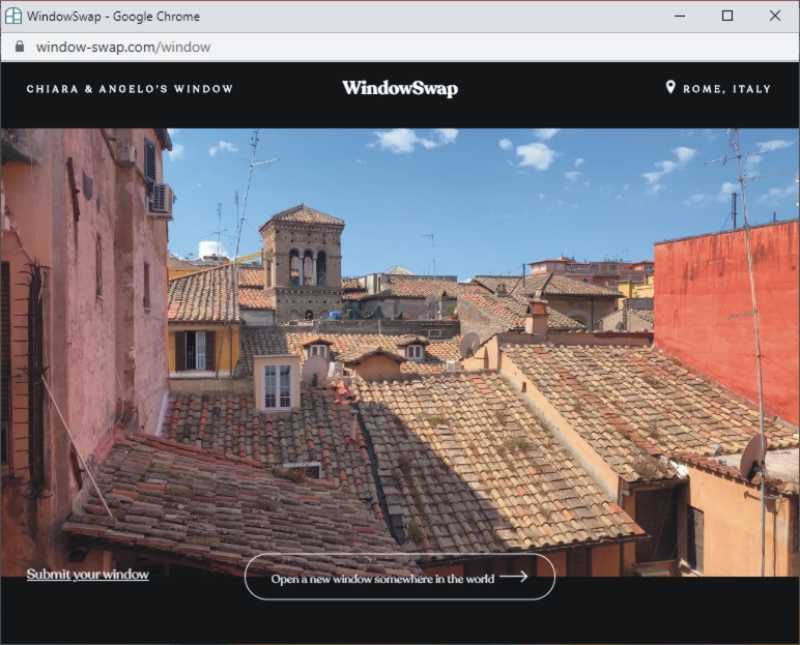Click the "WindowSwap - Google Chrome" title text
The width and height of the screenshot is (800, 645).
(x=113, y=16)
